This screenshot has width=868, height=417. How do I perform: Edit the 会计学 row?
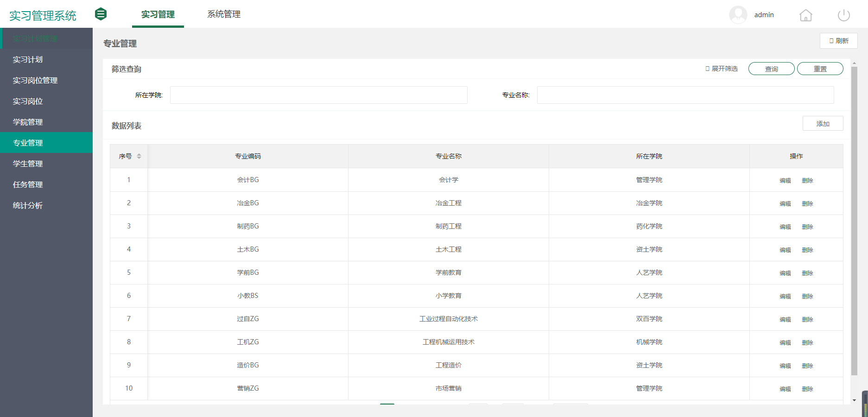pos(785,180)
